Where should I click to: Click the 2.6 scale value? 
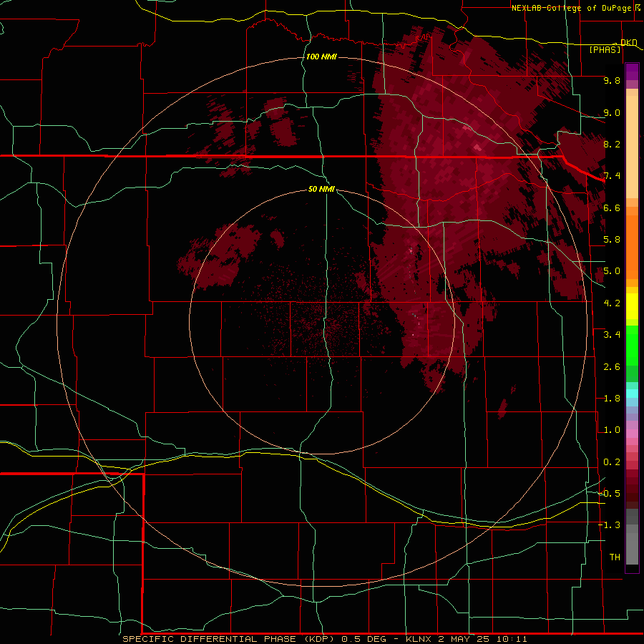[x=612, y=367]
